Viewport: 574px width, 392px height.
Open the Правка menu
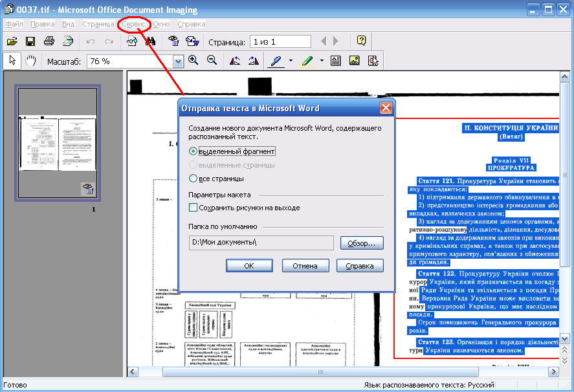pyautogui.click(x=43, y=24)
